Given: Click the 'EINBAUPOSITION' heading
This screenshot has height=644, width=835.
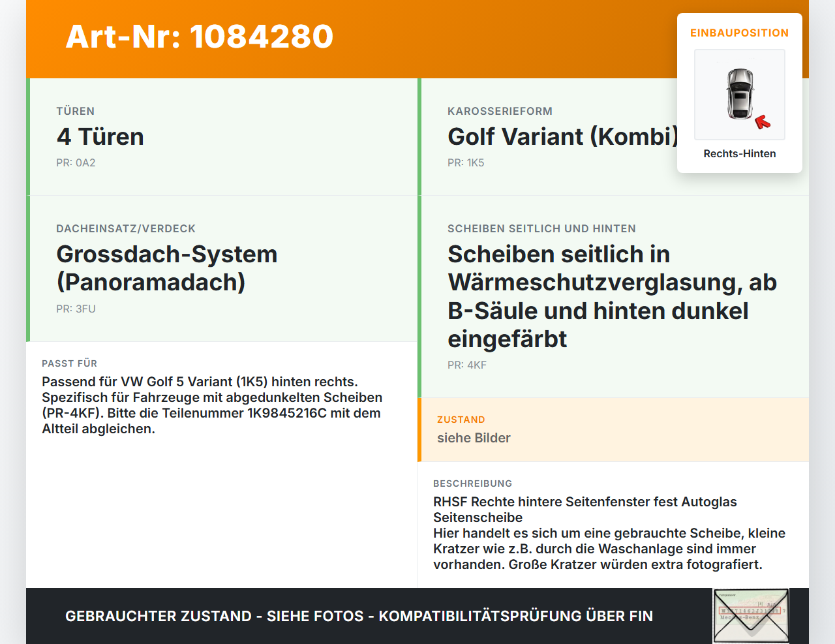Looking at the screenshot, I should tap(740, 33).
